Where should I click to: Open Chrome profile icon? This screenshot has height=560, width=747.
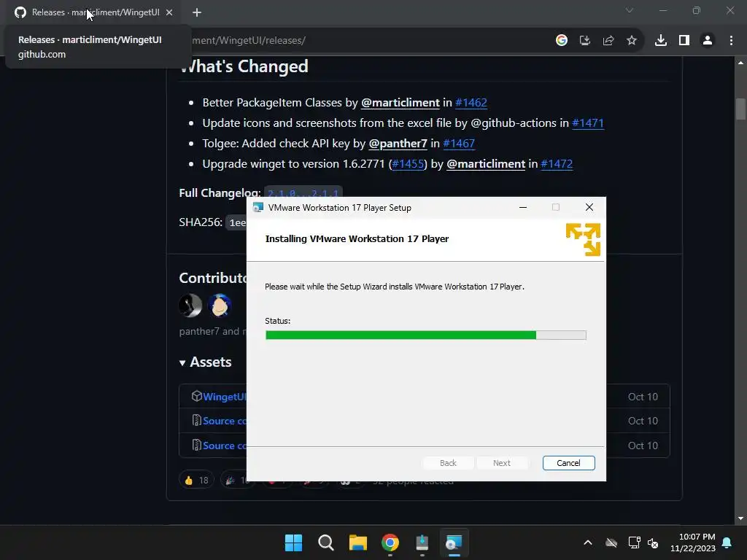[708, 41]
